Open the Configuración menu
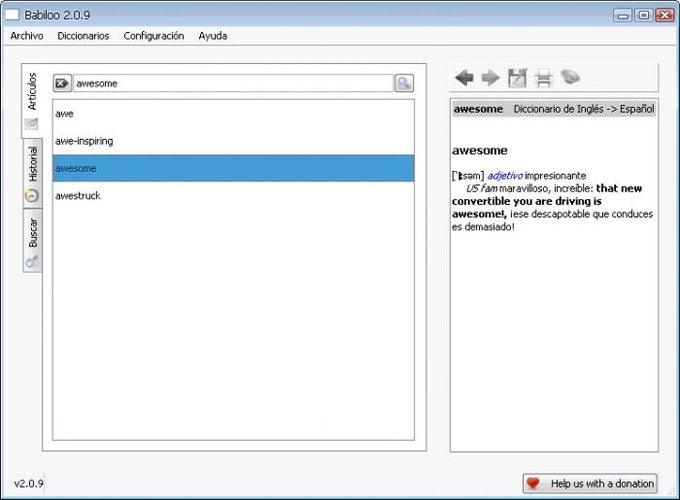 point(154,36)
